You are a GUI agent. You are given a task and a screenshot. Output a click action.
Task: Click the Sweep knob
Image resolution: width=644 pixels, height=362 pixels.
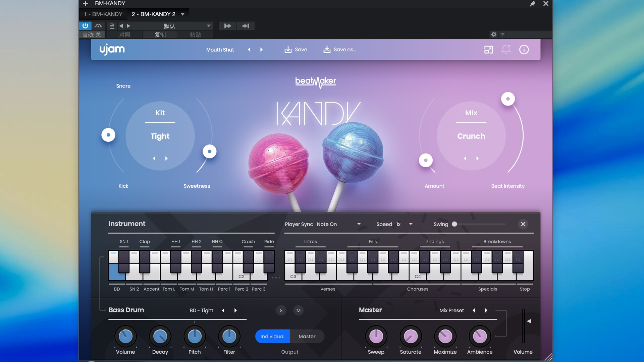pos(376,336)
